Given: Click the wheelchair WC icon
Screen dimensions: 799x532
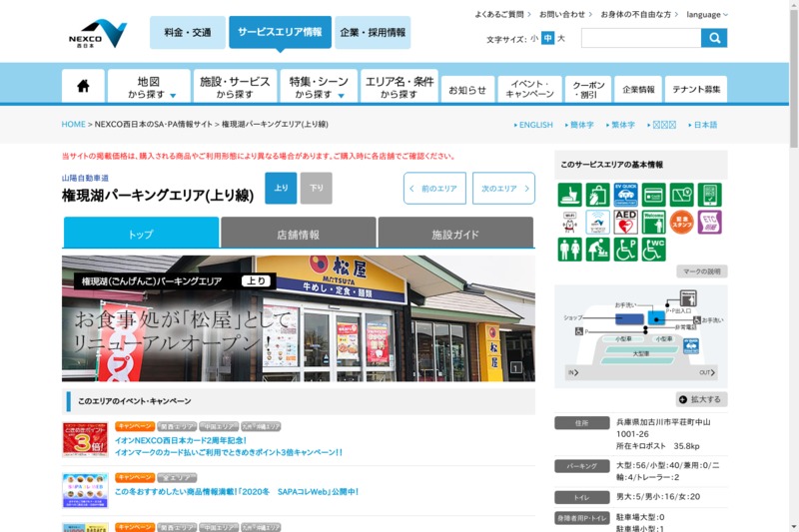Looking at the screenshot, I should [654, 250].
